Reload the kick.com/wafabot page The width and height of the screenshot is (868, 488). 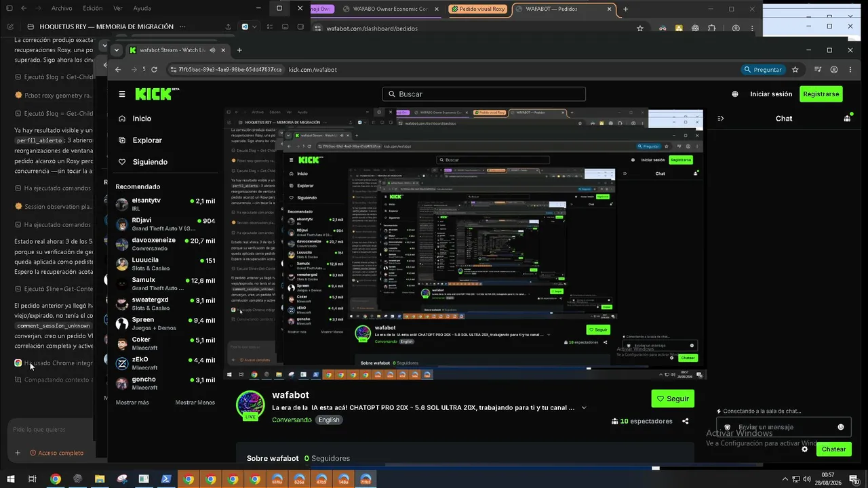tap(154, 69)
